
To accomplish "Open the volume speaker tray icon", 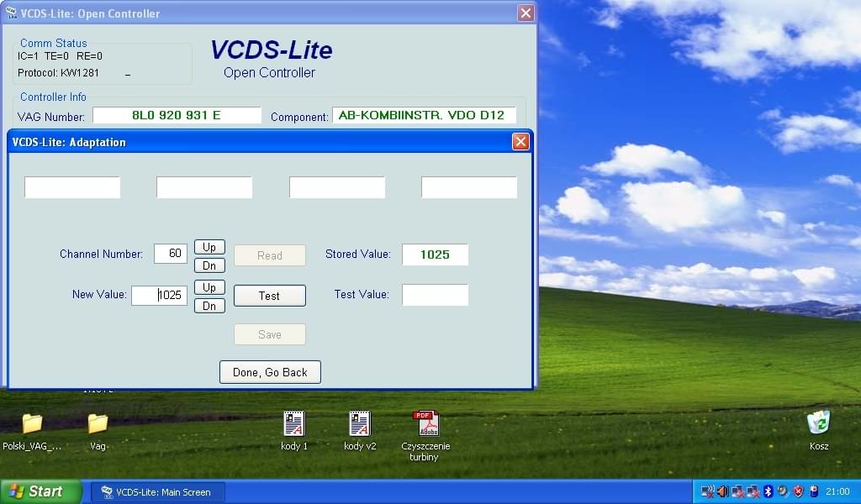I will [x=722, y=491].
